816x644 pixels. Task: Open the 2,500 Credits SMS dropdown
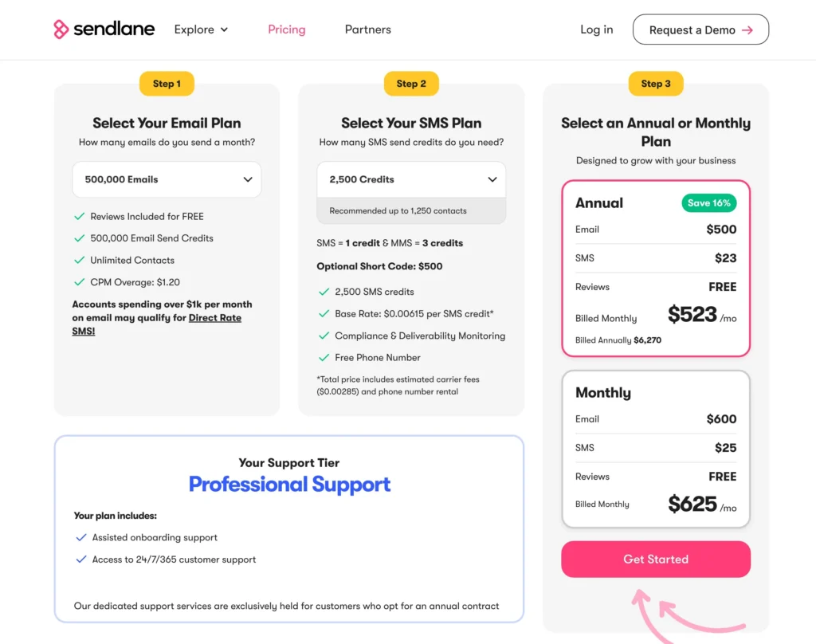(411, 179)
